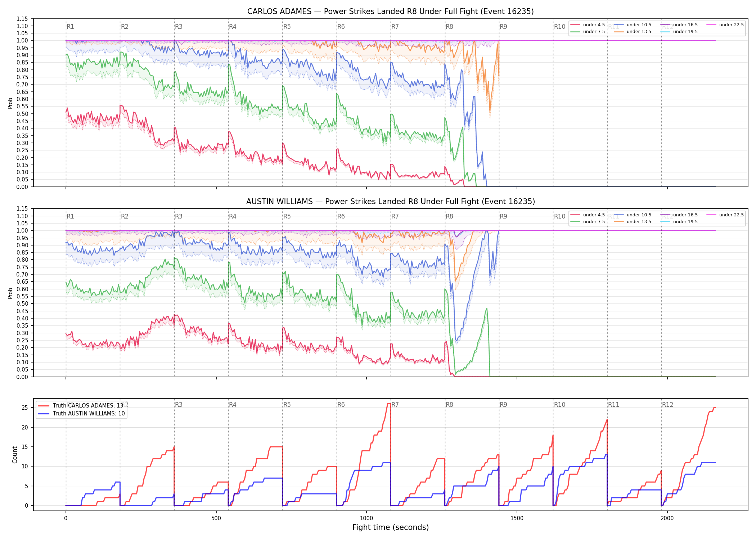Select 'under 10.5' in Carlos Adames legend
Screen dimensions: 756x540
click(639, 25)
